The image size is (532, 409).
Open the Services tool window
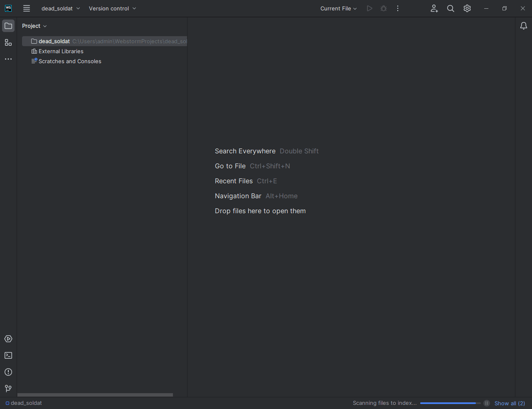[x=8, y=339]
